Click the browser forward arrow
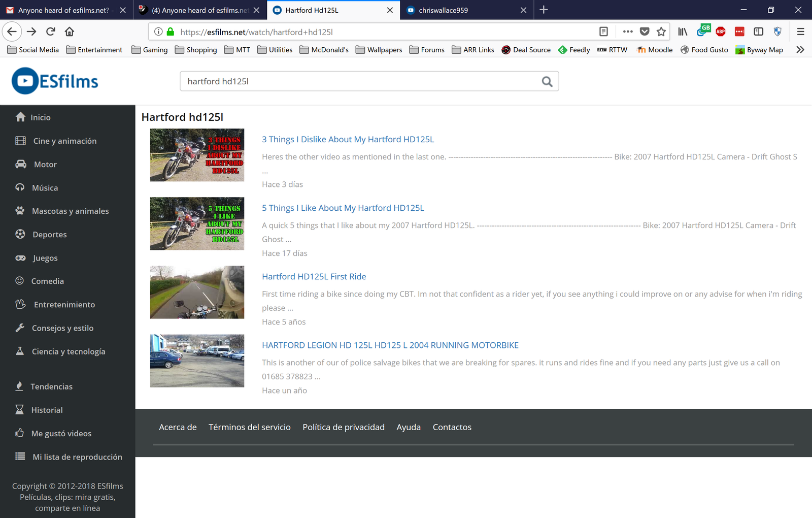This screenshot has height=518, width=812. (x=31, y=31)
